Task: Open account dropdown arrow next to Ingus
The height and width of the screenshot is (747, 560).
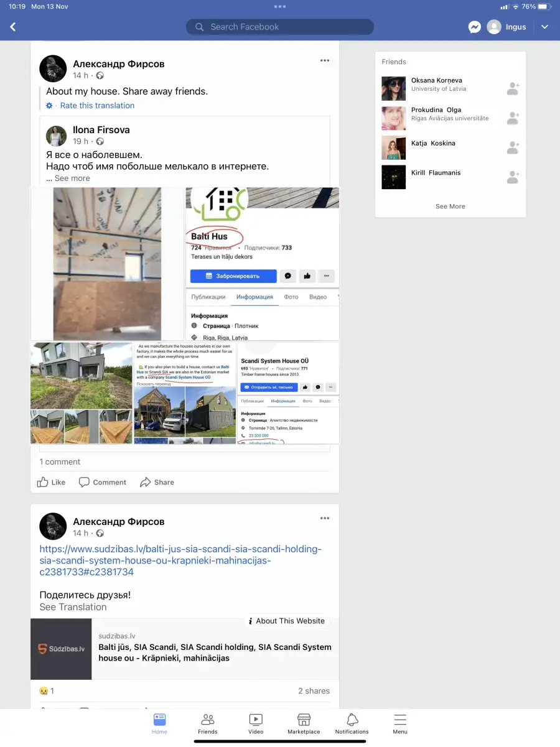Action: point(545,27)
